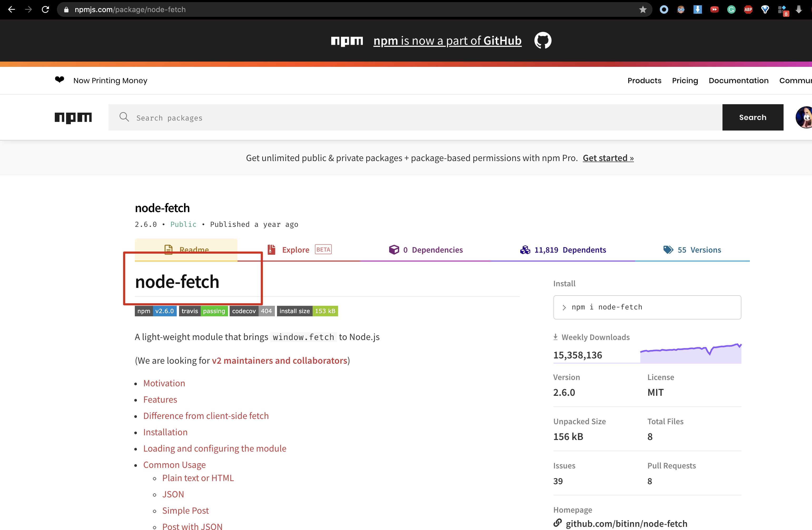
Task: Click the bookmark star in the address bar
Action: point(643,9)
